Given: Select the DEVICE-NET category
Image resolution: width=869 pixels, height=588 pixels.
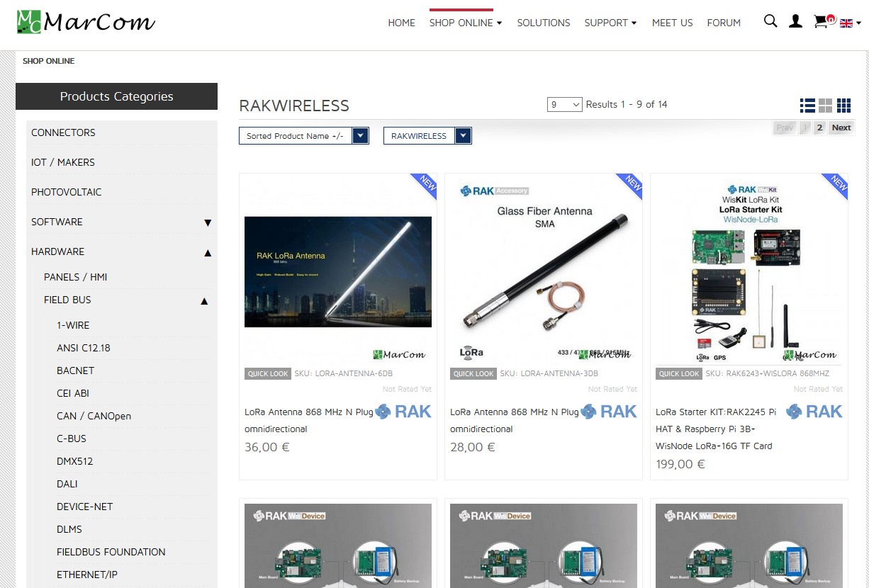Looking at the screenshot, I should (85, 507).
